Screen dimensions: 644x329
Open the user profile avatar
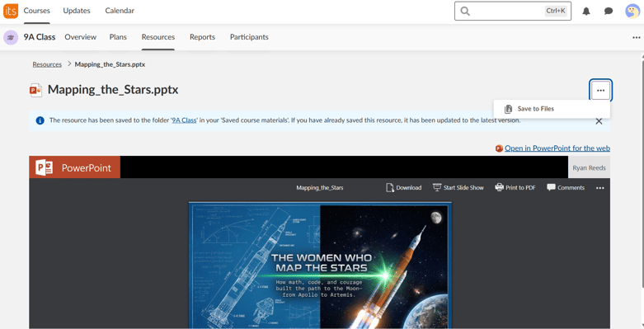point(632,11)
